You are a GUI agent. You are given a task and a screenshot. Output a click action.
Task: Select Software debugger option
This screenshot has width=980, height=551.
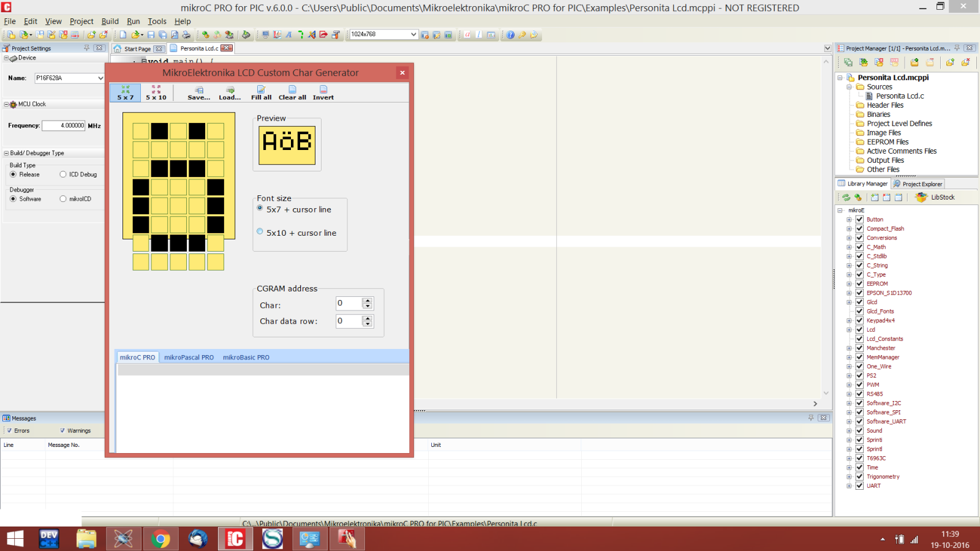coord(13,199)
